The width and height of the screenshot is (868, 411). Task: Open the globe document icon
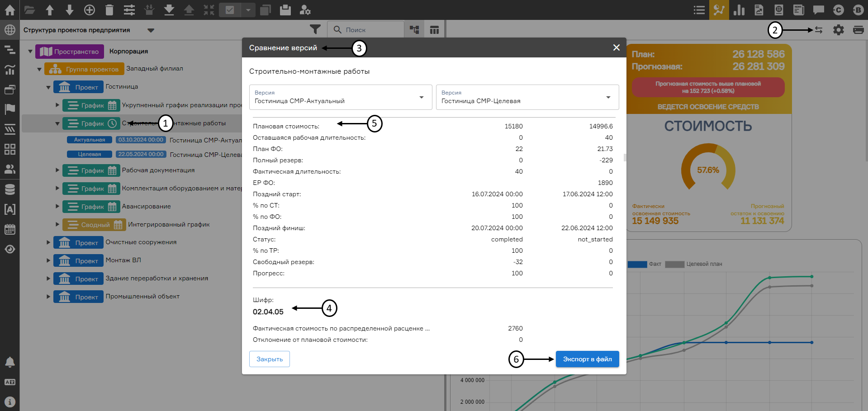pyautogui.click(x=779, y=9)
